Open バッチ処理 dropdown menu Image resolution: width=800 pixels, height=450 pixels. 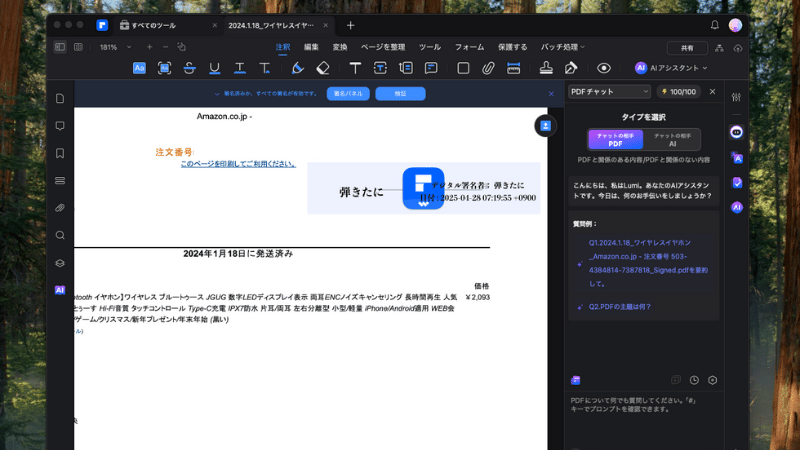563,47
